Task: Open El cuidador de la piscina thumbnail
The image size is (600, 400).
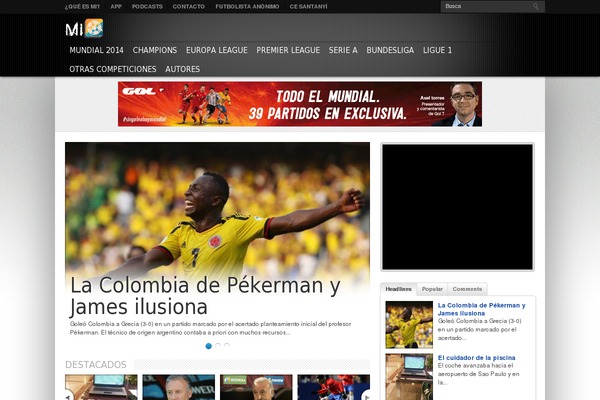Action: 409,376
